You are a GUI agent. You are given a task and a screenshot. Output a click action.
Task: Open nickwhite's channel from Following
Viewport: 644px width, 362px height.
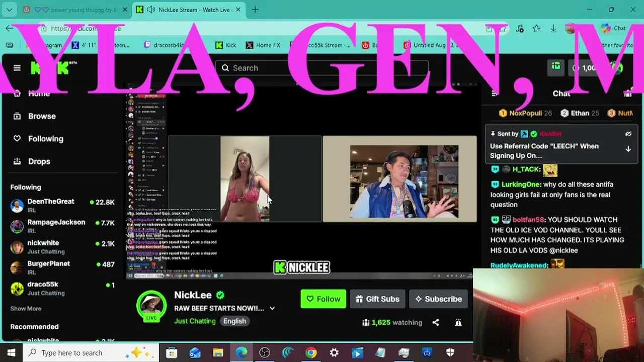pos(62,247)
